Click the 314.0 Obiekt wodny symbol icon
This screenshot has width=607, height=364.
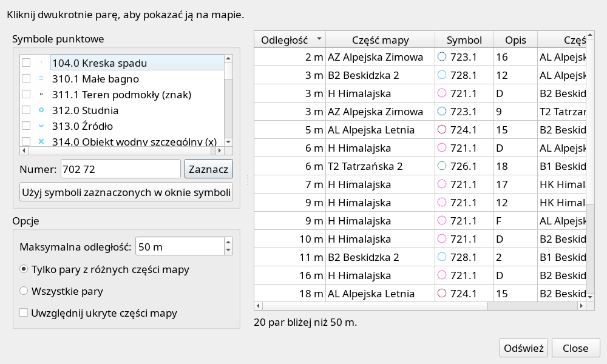pyautogui.click(x=41, y=141)
